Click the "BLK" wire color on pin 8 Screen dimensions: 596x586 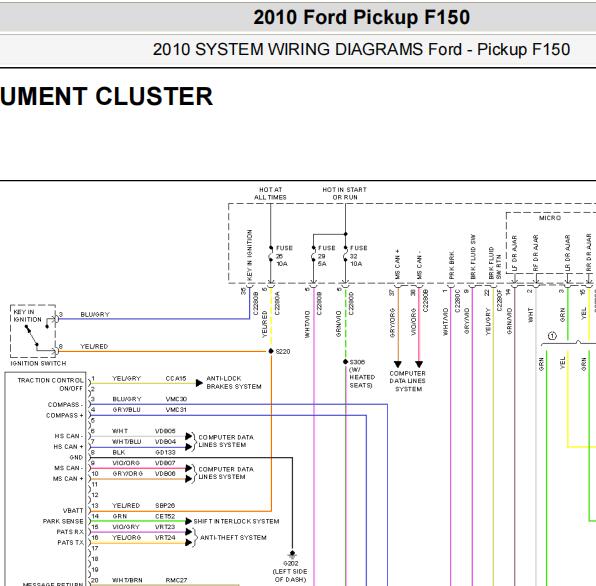click(119, 453)
